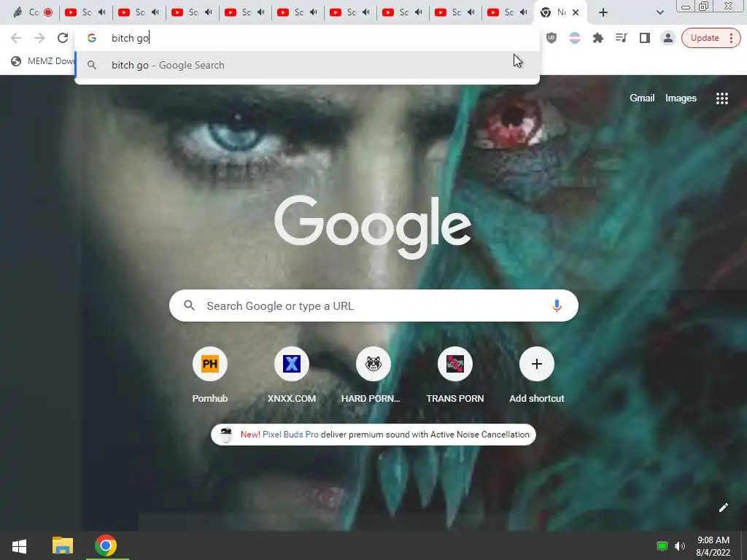This screenshot has width=747, height=560.
Task: Click the Google G icon in the address bar
Action: coord(92,38)
